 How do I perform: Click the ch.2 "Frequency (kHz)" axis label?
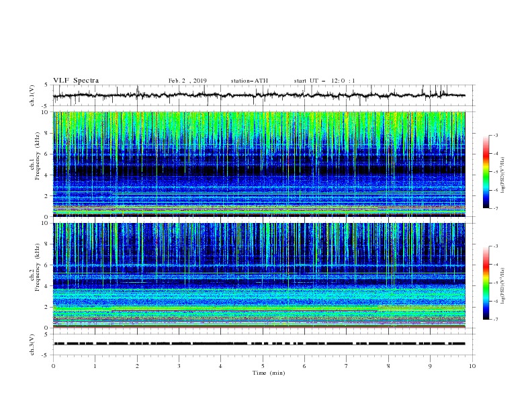click(38, 267)
